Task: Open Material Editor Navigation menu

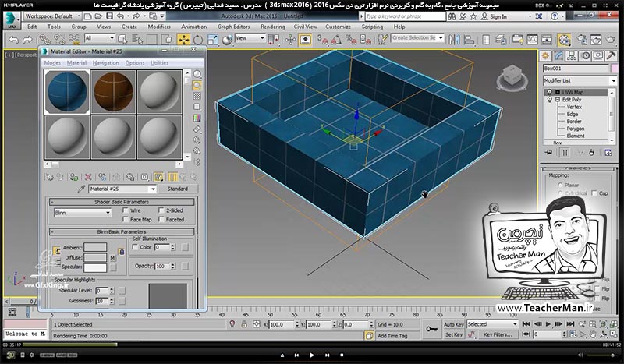Action: point(105,63)
